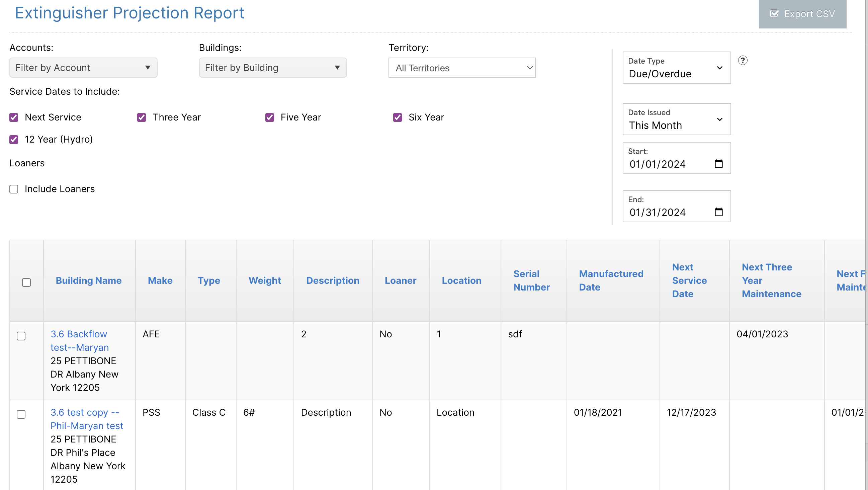Open the 3.6 test copy -- Phil-Maryan test link
The image size is (868, 490).
coord(87,419)
